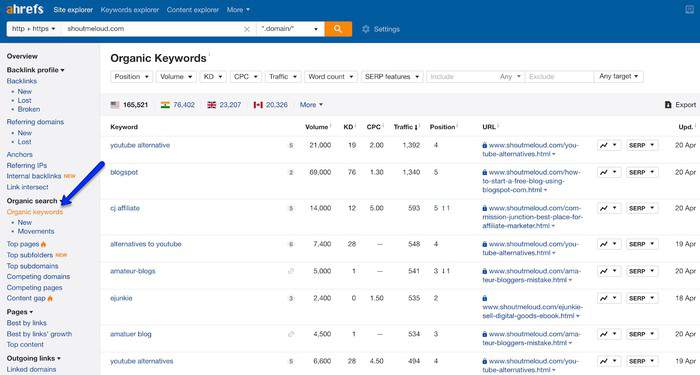Viewport: 700px width, 375px height.
Task: Open the Traffic filter dropdown
Action: tap(283, 77)
